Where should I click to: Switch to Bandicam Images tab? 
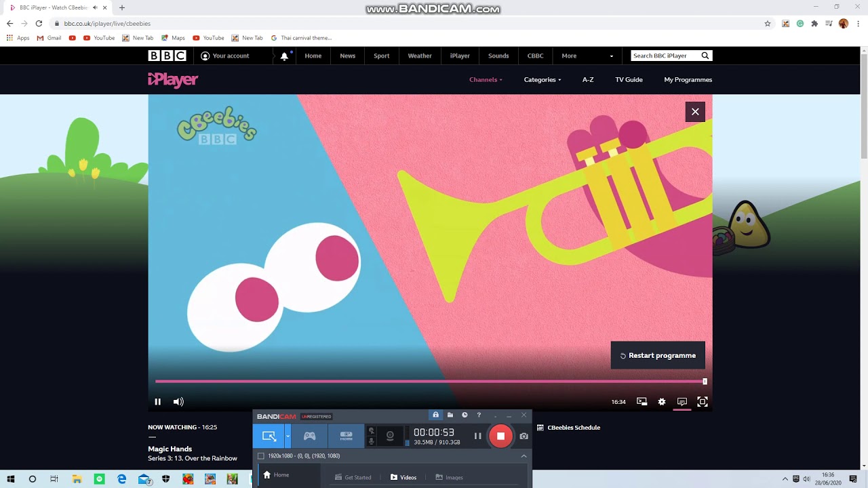[449, 477]
